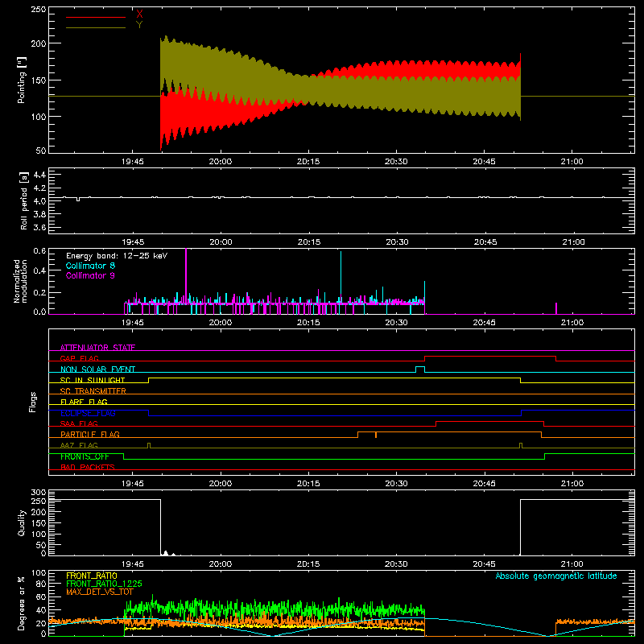This screenshot has width=644, height=644.
Task: Select the olive Y legend line sample
Action: click(x=96, y=27)
